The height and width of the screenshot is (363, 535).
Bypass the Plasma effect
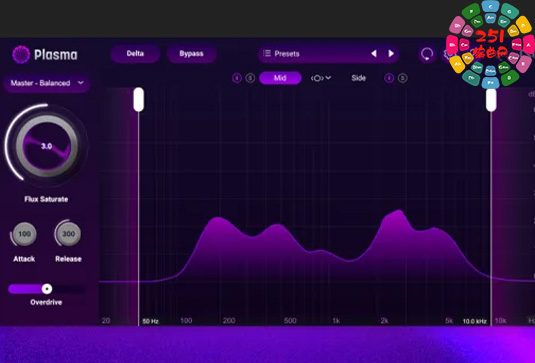pyautogui.click(x=191, y=54)
